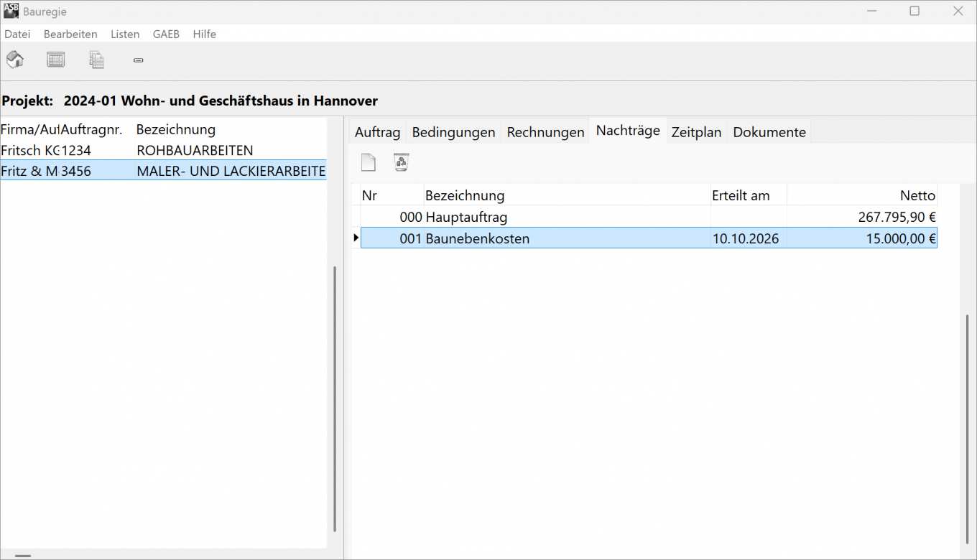Click the left panel vertical scrollbar
The height and width of the screenshot is (560, 977).
tap(334, 398)
